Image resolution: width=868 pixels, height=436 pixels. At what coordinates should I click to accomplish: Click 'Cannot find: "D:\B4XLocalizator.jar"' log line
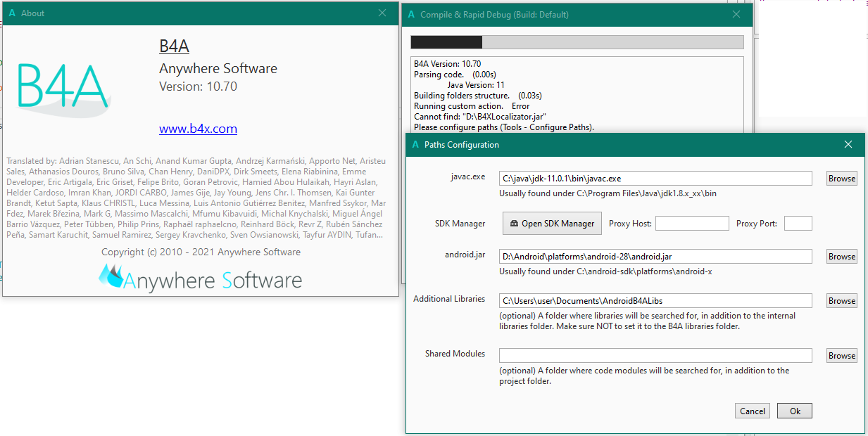480,117
